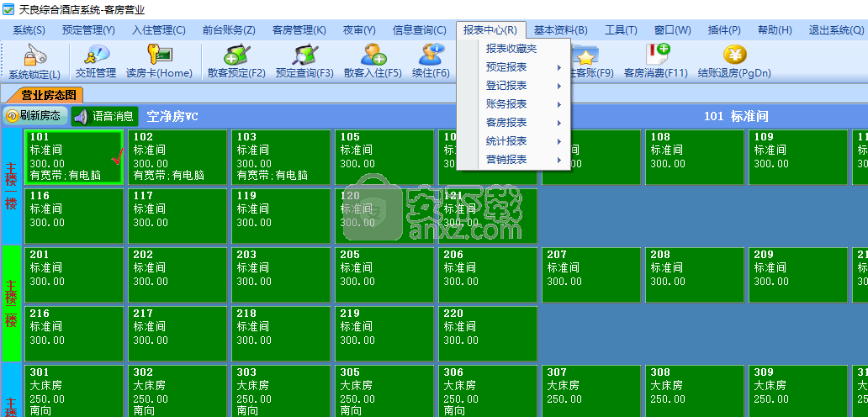
Task: Select room 101 标准间 tile
Action: click(74, 157)
